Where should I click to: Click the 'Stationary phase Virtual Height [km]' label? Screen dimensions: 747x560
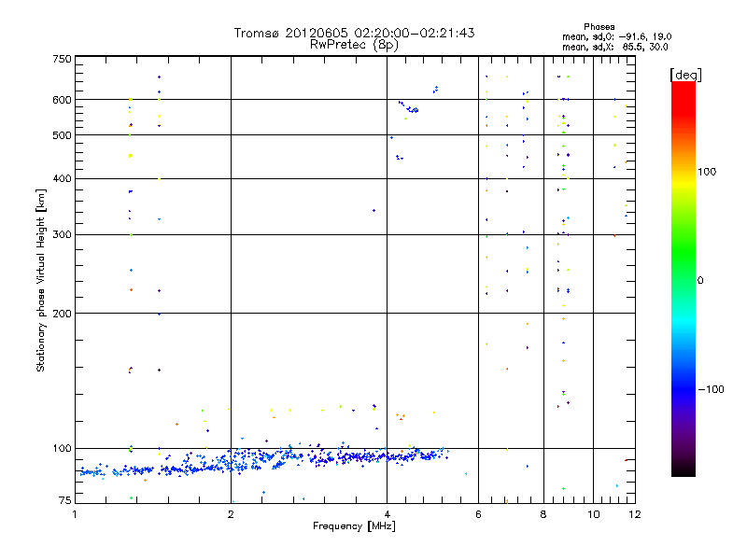(x=40, y=281)
